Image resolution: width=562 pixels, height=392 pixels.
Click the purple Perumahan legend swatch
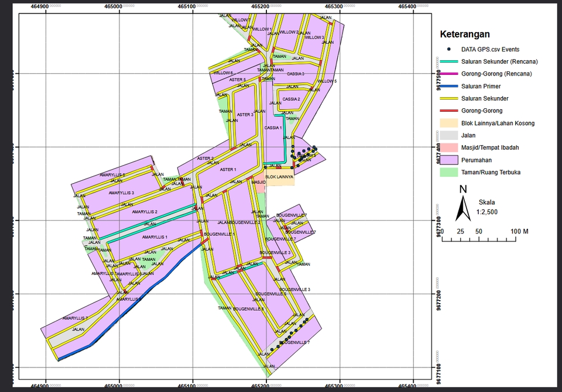pos(448,160)
